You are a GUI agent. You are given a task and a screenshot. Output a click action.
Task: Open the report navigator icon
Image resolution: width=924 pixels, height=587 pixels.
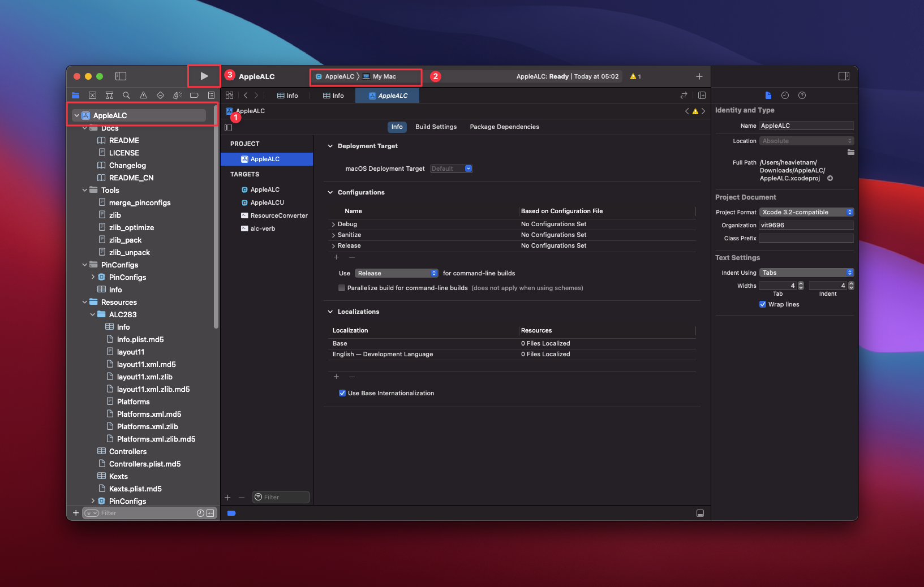211,95
